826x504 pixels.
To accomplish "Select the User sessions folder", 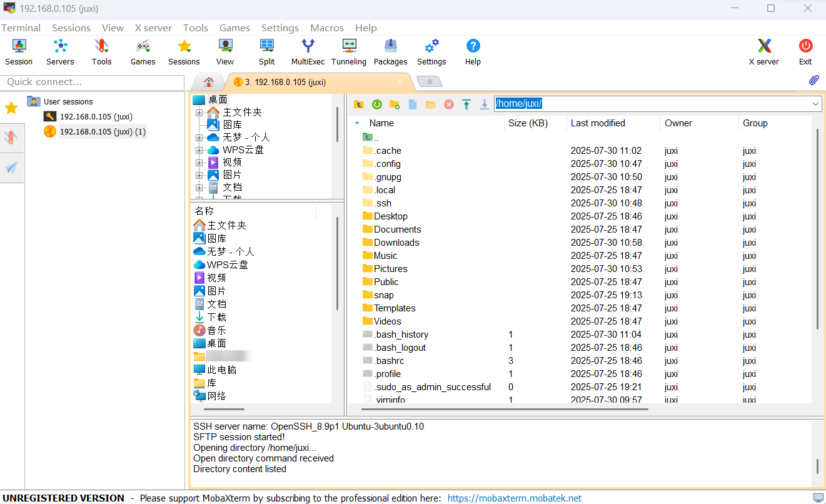I will click(x=61, y=101).
